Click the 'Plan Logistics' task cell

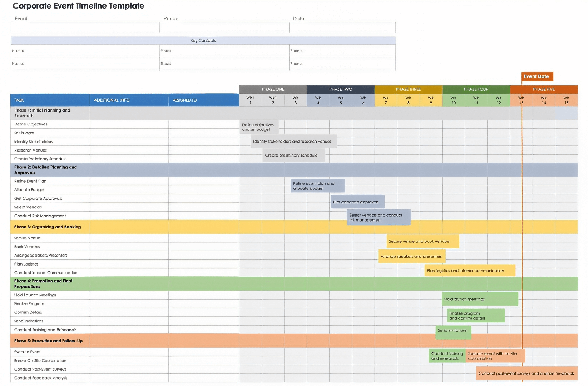point(50,264)
